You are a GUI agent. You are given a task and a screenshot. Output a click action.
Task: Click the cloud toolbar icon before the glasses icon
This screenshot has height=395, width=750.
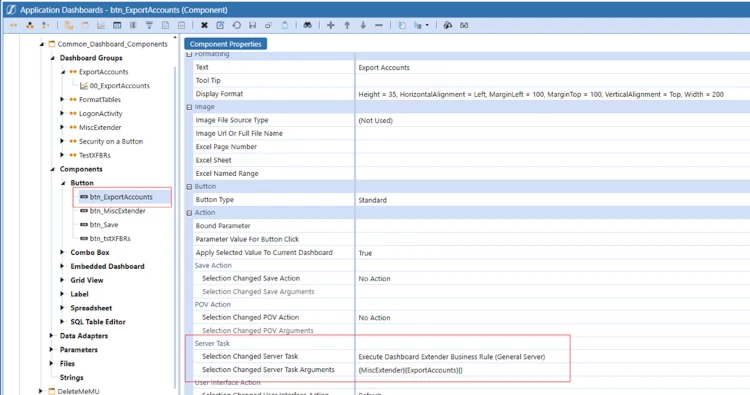(448, 25)
